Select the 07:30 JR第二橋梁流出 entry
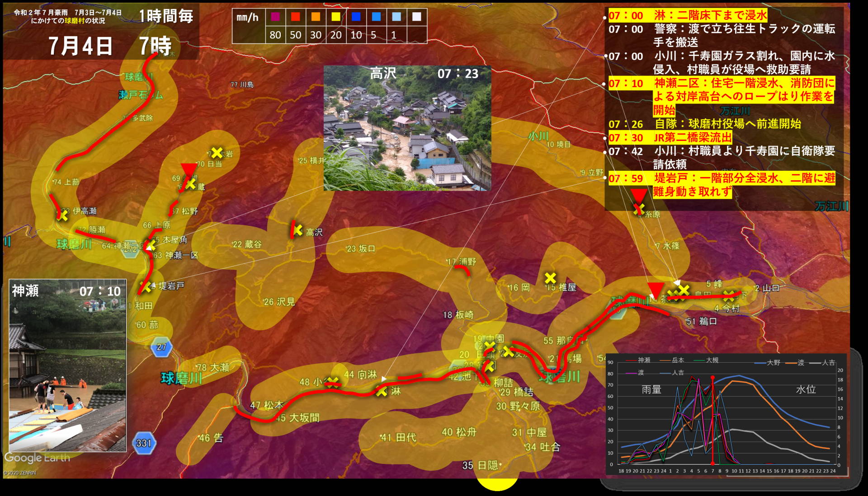The image size is (868, 496). [x=670, y=137]
